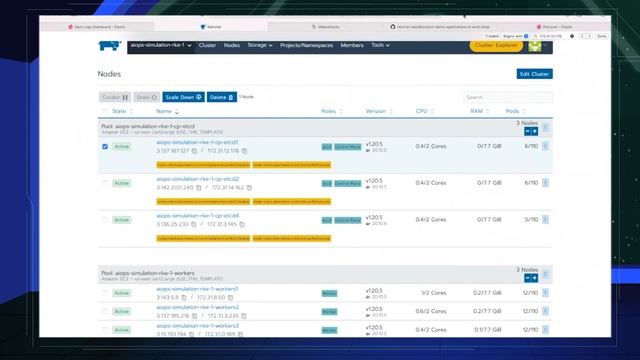The image size is (640, 360).
Task: Click the browser find bar Done button
Action: point(602,36)
